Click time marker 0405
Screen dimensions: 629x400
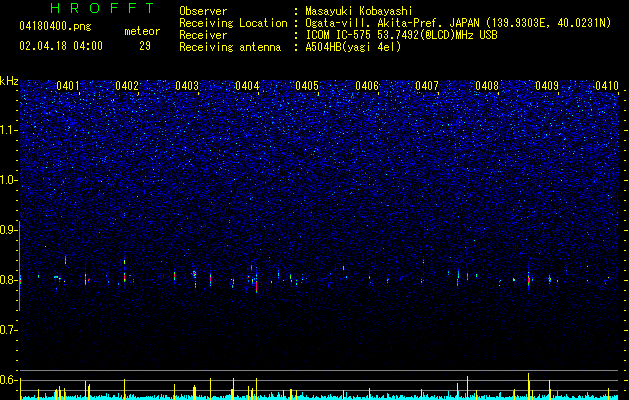click(307, 86)
